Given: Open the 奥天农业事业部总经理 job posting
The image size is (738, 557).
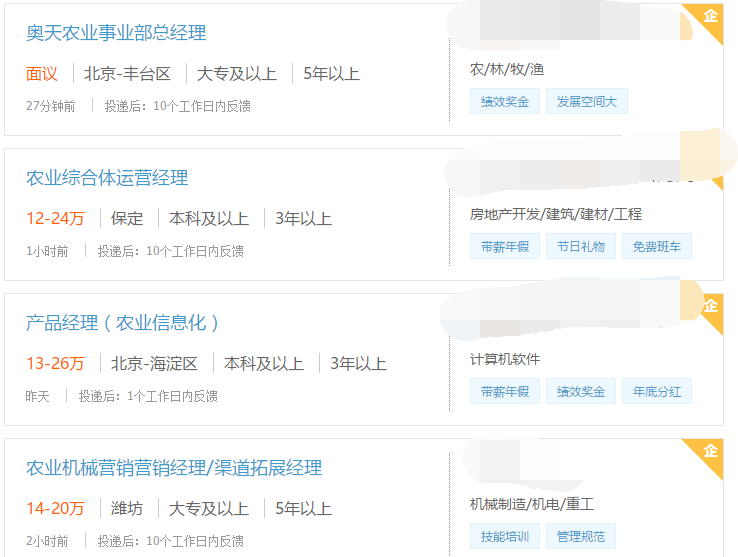Looking at the screenshot, I should tap(116, 33).
